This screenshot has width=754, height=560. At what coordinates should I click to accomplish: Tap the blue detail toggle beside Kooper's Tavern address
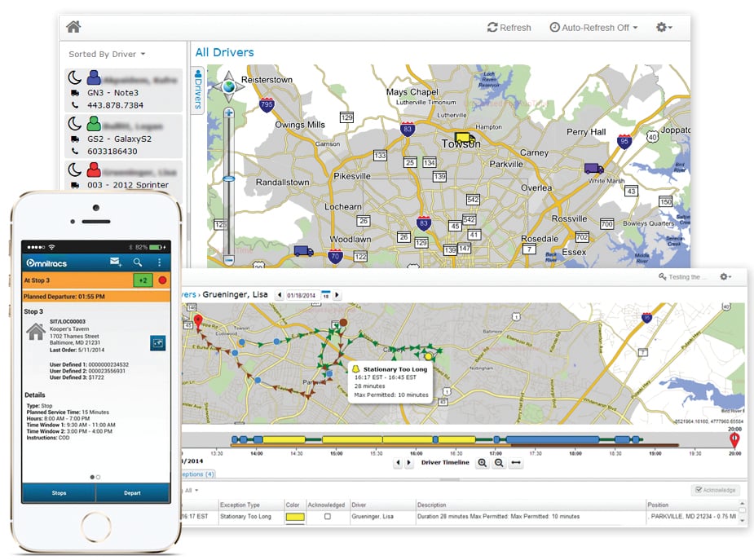click(x=160, y=345)
